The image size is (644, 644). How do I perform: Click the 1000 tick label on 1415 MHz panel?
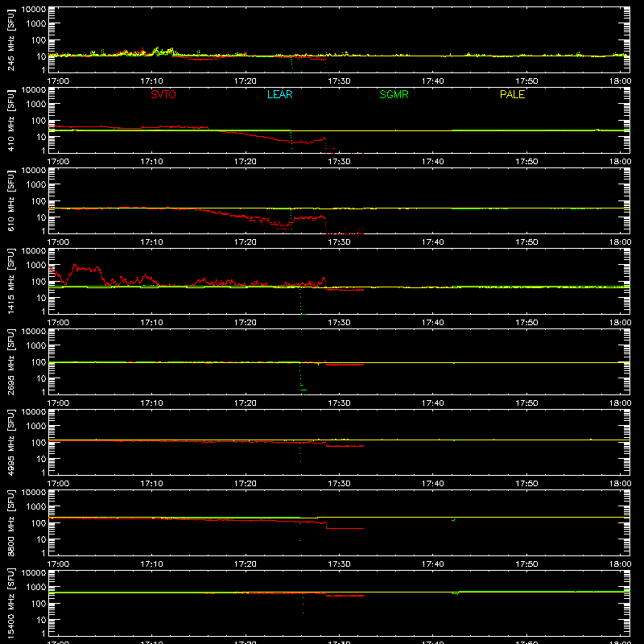click(36, 265)
